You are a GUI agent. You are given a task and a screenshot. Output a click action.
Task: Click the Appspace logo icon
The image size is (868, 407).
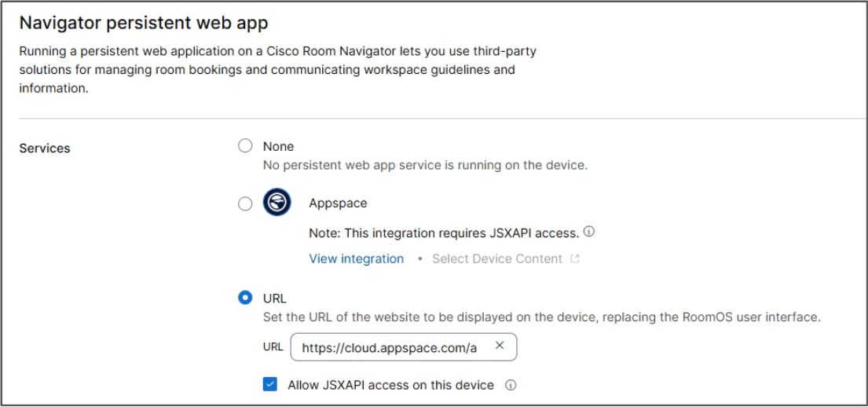[277, 202]
